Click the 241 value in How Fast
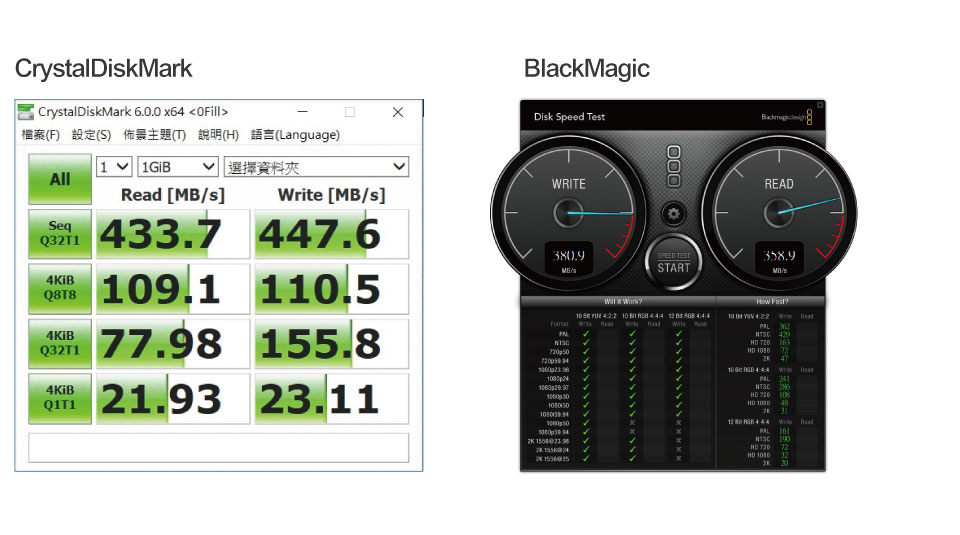960x535 pixels. point(784,379)
